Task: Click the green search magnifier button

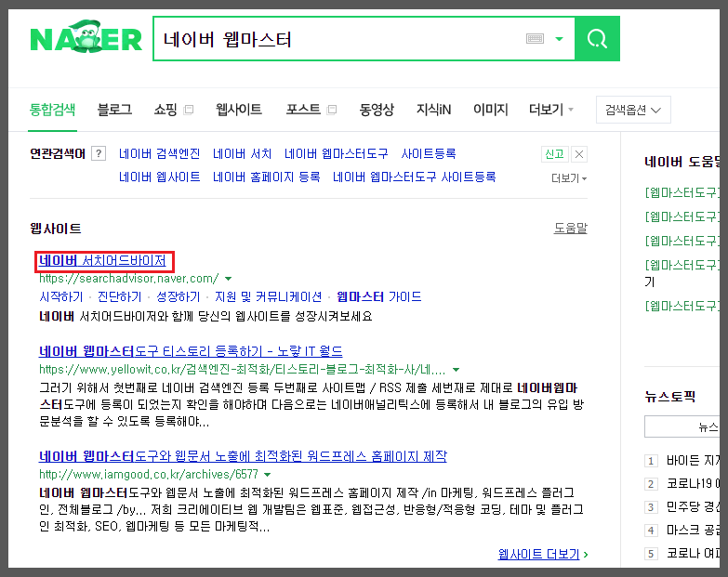Action: [x=597, y=38]
